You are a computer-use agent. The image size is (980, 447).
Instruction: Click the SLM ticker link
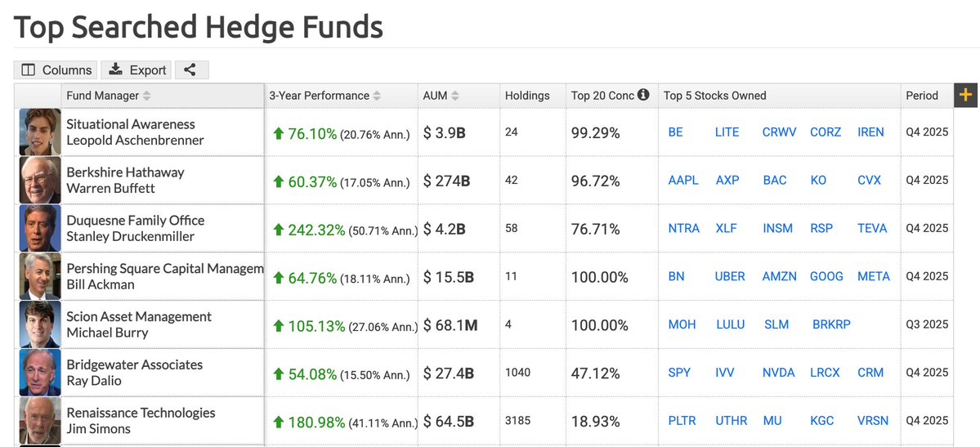[x=776, y=325]
